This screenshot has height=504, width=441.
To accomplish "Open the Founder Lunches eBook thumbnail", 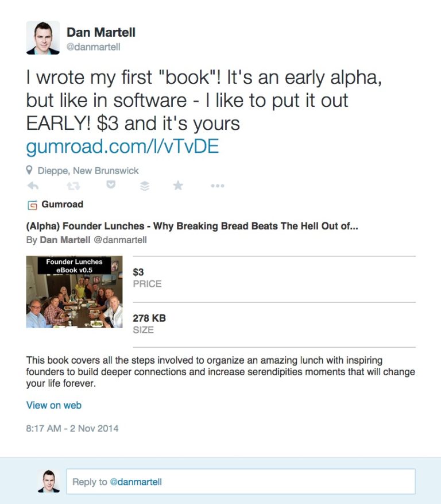I will (74, 292).
